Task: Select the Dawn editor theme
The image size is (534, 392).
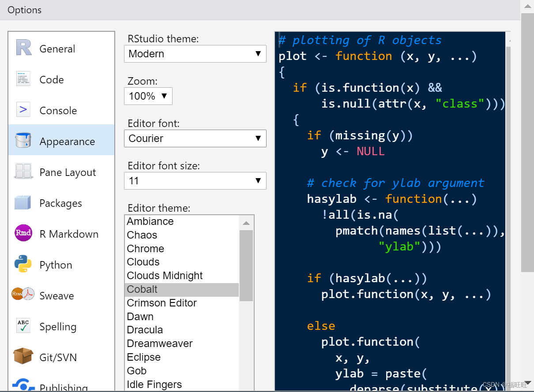Action: (182, 317)
